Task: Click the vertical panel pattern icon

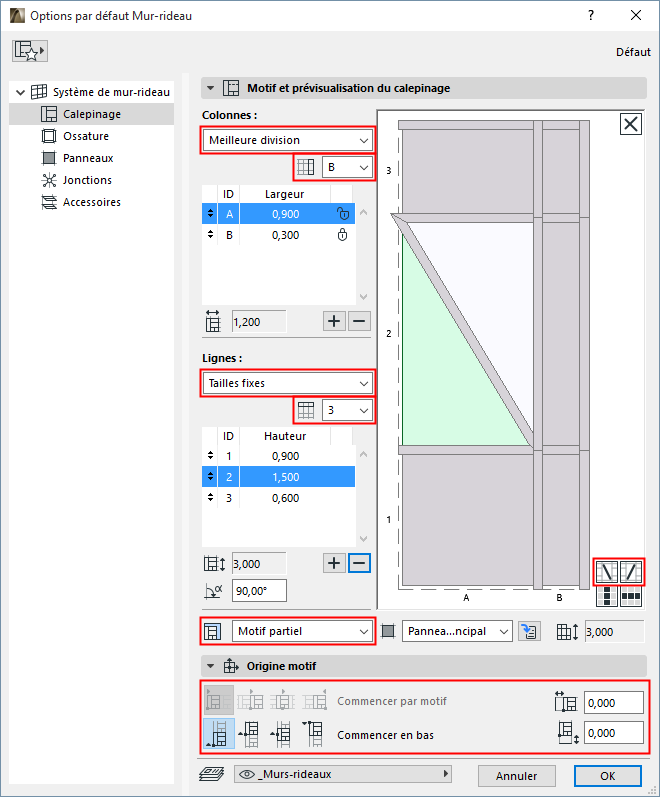Action: (607, 596)
